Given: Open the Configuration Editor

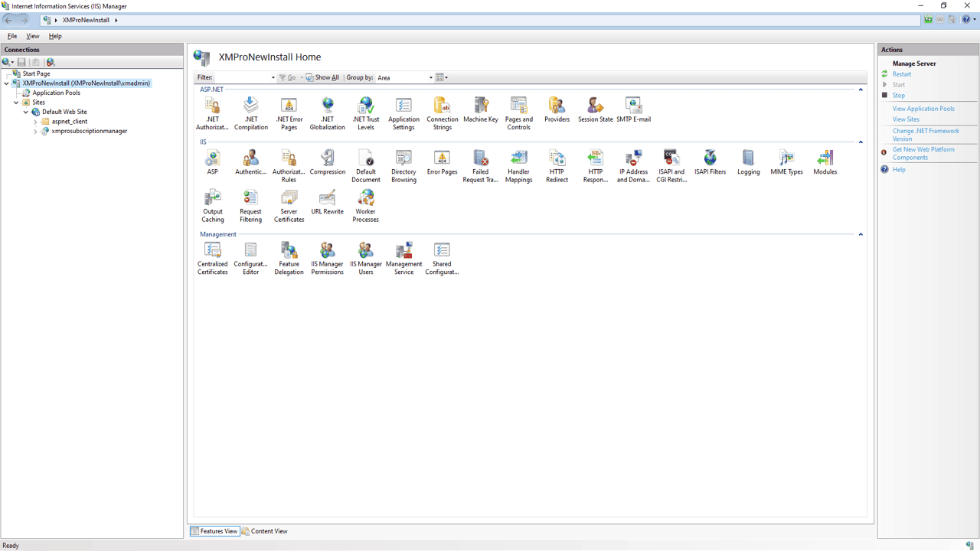Looking at the screenshot, I should point(250,259).
